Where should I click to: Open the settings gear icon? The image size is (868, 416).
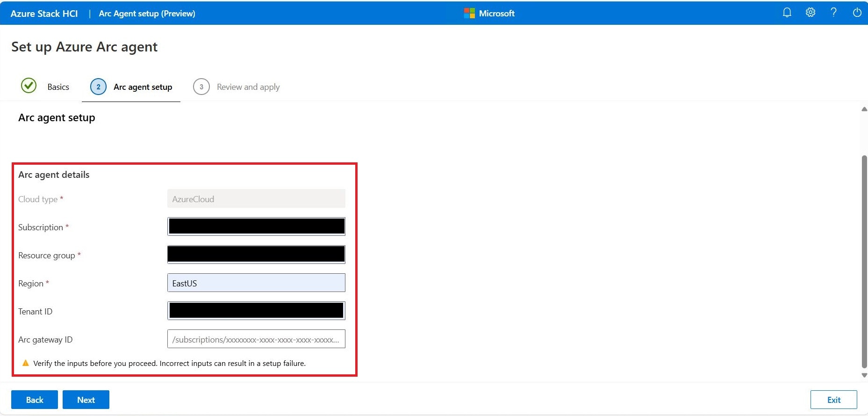click(x=811, y=13)
